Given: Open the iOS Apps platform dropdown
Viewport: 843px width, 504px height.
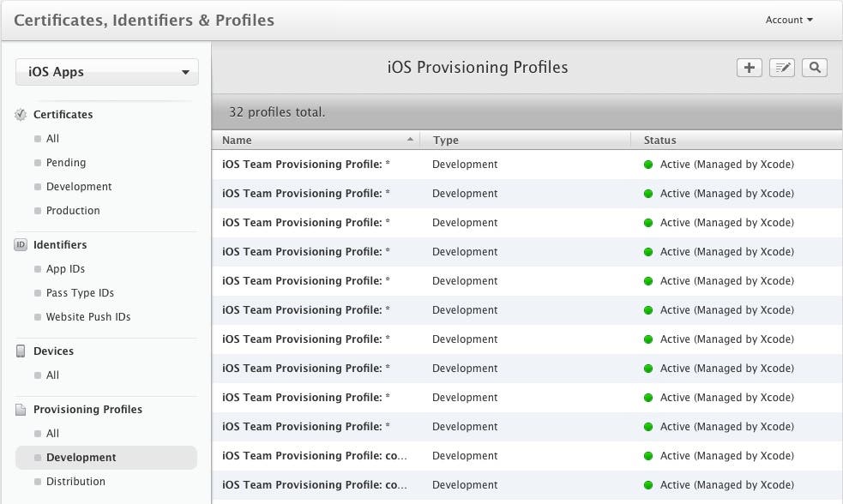Looking at the screenshot, I should [x=107, y=72].
